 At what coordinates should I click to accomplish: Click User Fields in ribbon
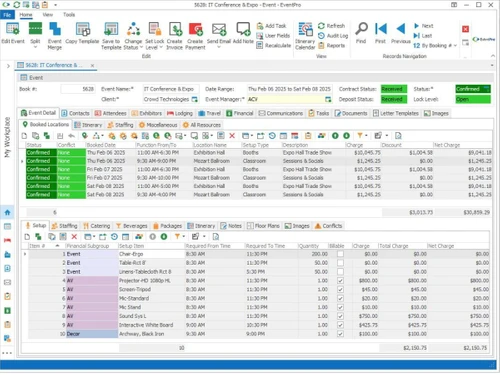(x=273, y=36)
